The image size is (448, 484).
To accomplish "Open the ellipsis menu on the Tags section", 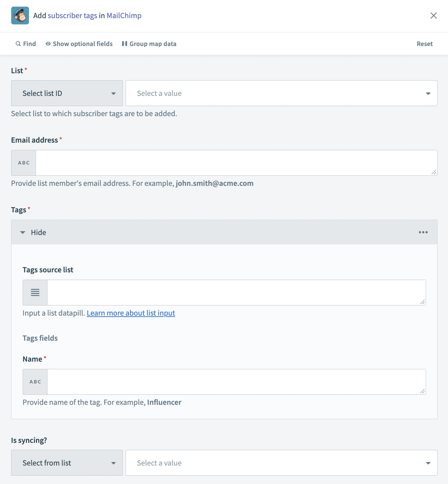I will 423,232.
